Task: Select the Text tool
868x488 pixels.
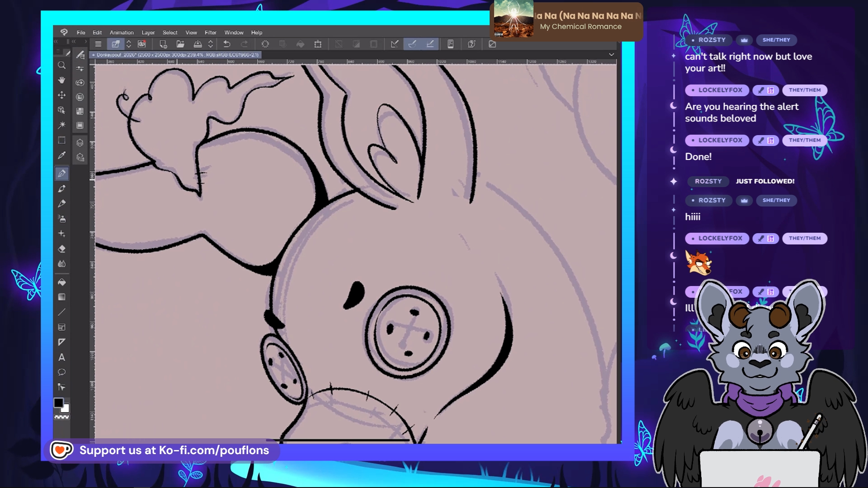Action: coord(61,357)
